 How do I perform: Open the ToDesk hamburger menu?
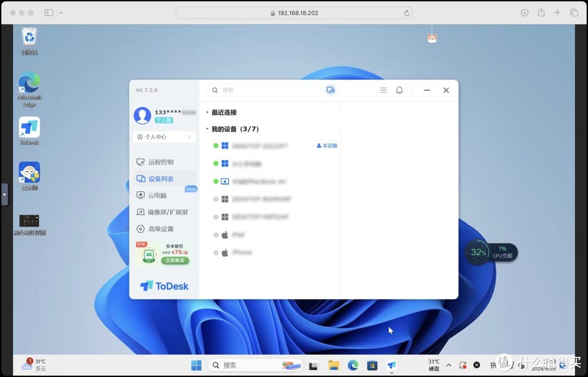pos(383,90)
